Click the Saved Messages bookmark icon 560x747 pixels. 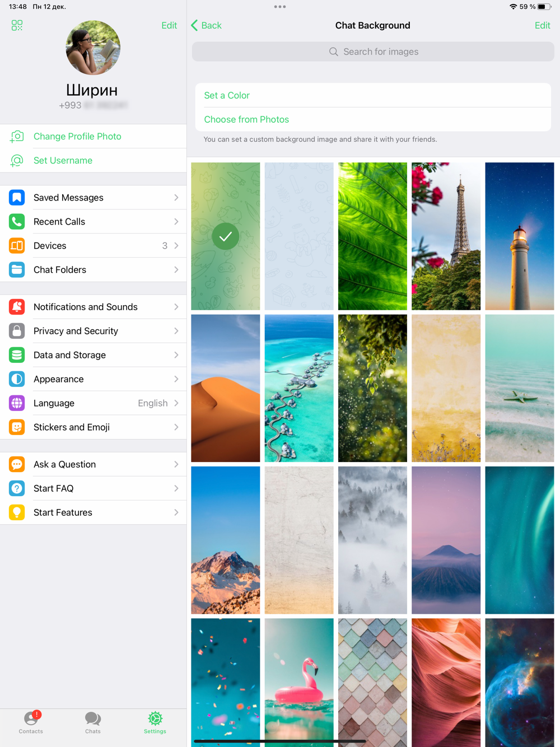[17, 198]
